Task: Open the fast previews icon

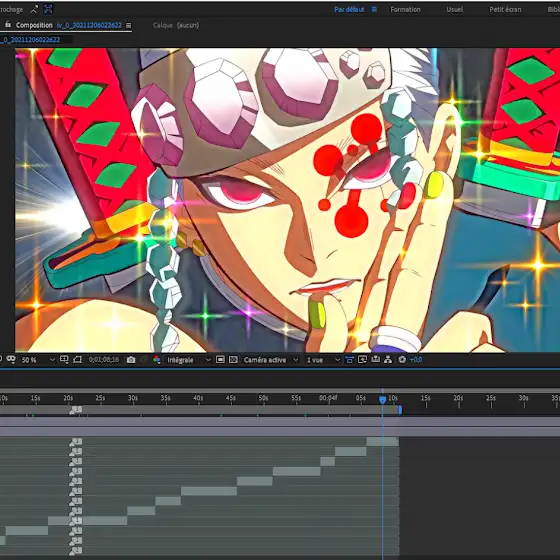Action: (362, 360)
